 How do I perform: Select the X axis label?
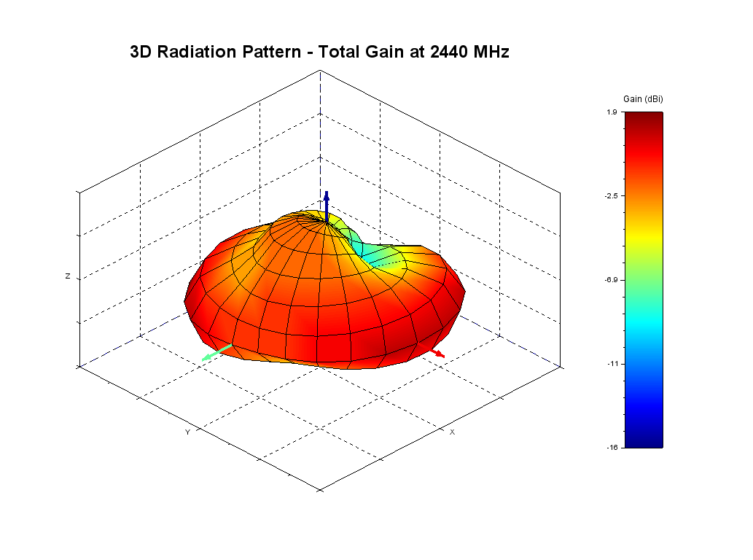[452, 432]
